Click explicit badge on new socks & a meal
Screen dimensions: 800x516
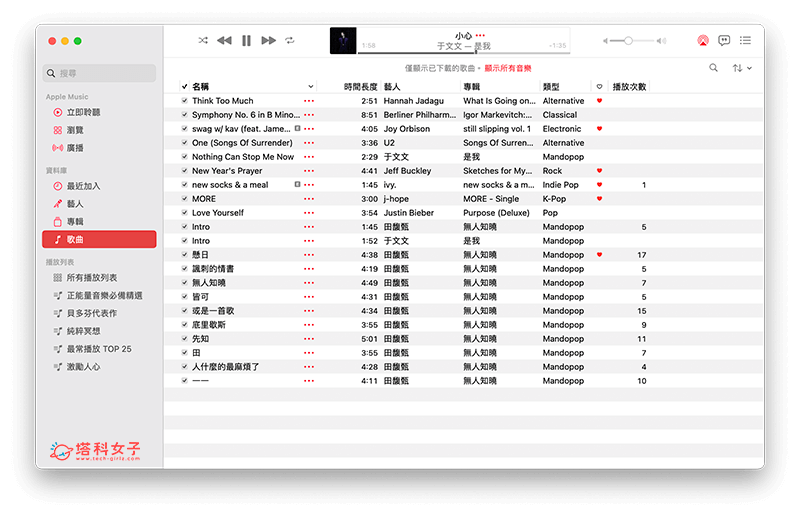(x=297, y=184)
